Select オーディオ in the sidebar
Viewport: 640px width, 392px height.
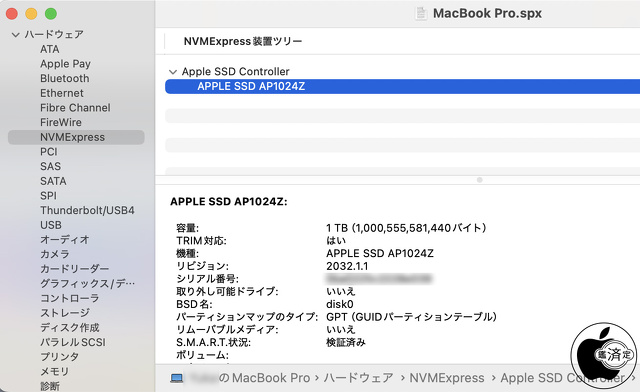(64, 240)
